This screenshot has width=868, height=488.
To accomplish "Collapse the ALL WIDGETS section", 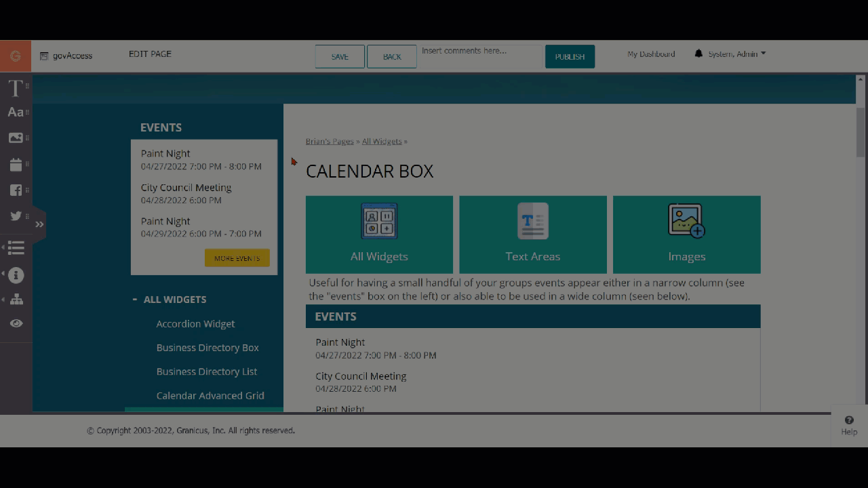I will point(134,299).
